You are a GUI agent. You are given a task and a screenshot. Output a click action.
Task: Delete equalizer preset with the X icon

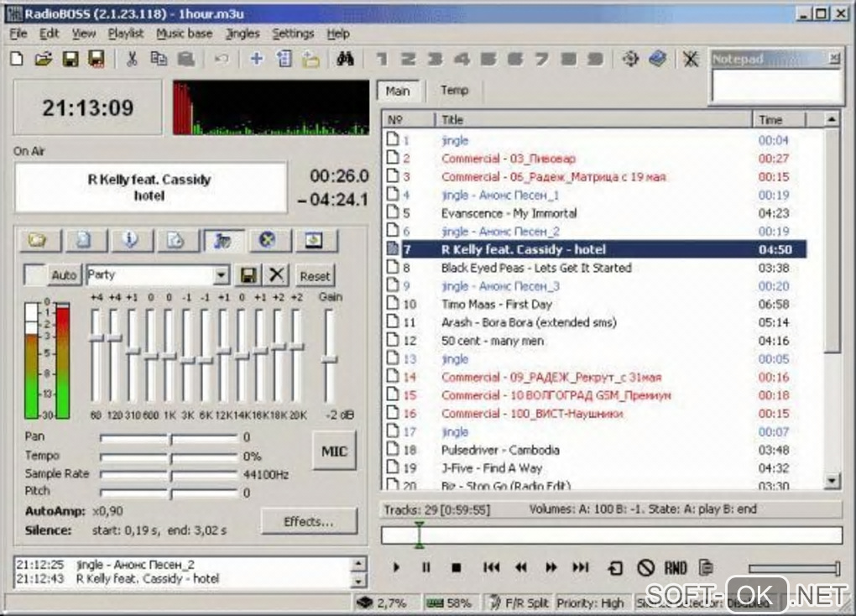point(275,275)
